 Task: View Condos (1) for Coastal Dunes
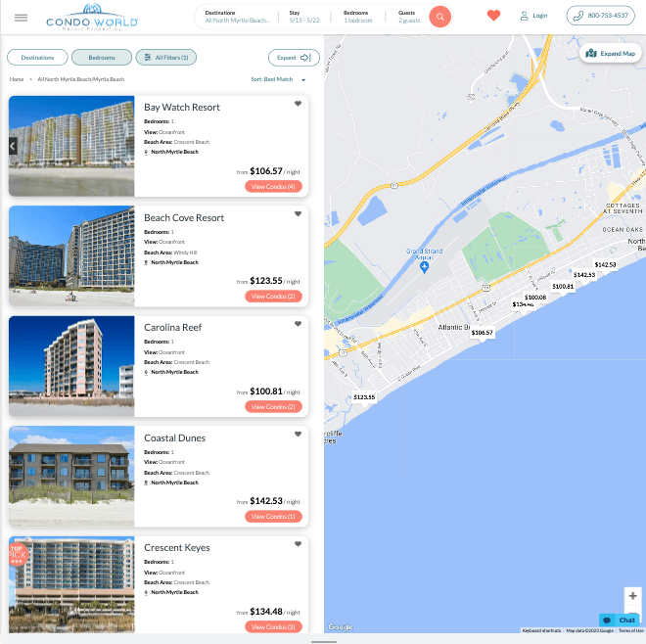click(x=273, y=516)
